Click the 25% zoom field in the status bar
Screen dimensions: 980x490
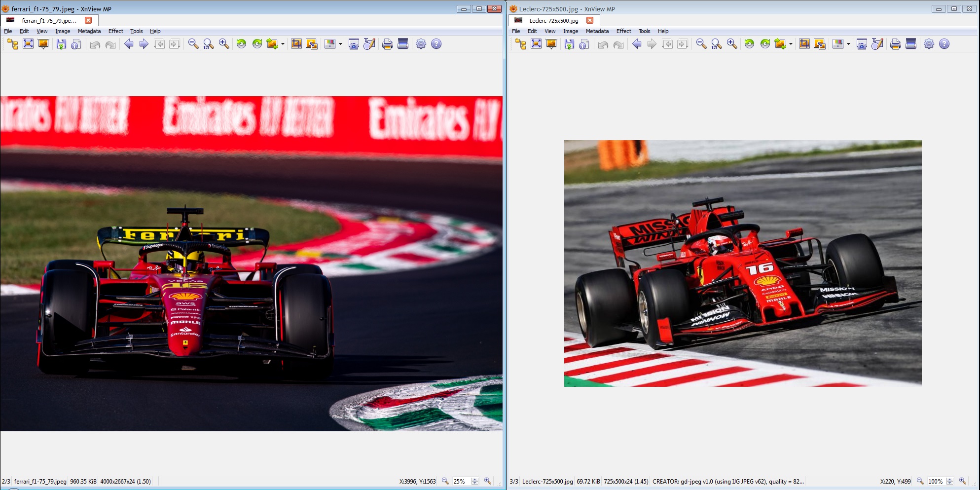click(460, 481)
